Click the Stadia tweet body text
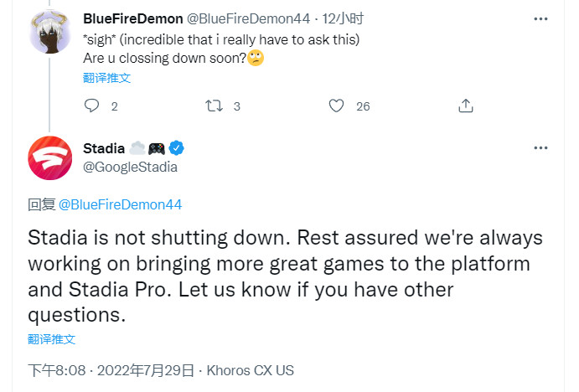579x392 pixels. [x=285, y=276]
